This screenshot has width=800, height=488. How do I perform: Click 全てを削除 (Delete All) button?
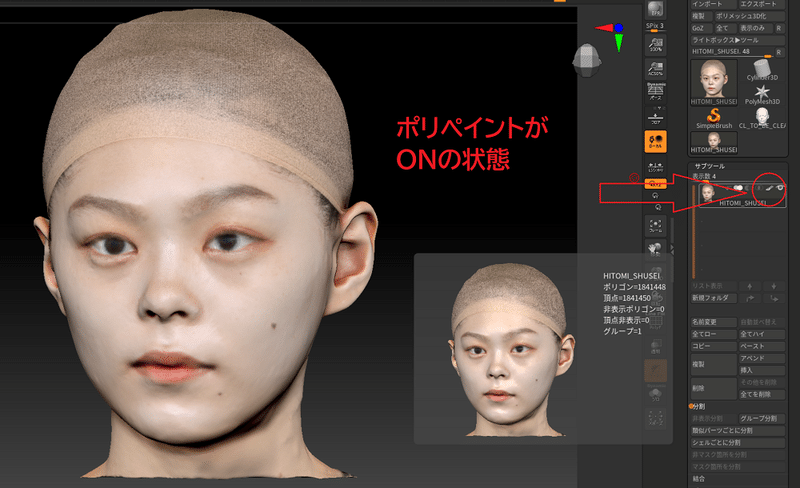[762, 395]
